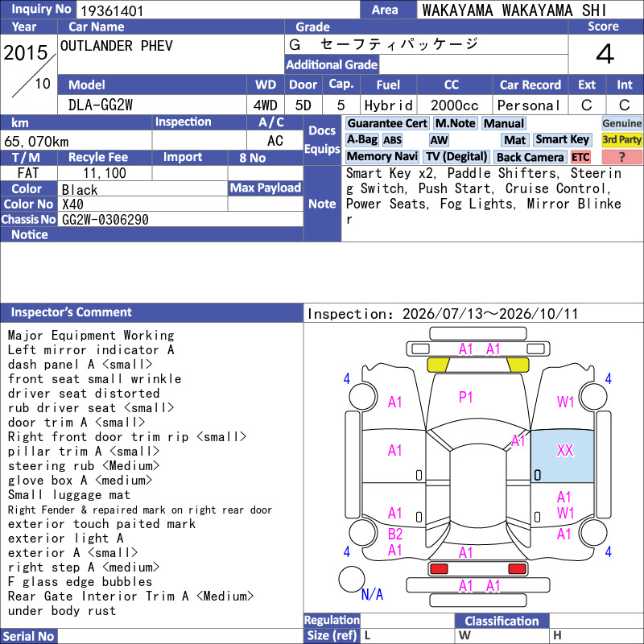This screenshot has height=644, width=644.
Task: Click the Guarantee Cert badge
Action: click(x=387, y=123)
